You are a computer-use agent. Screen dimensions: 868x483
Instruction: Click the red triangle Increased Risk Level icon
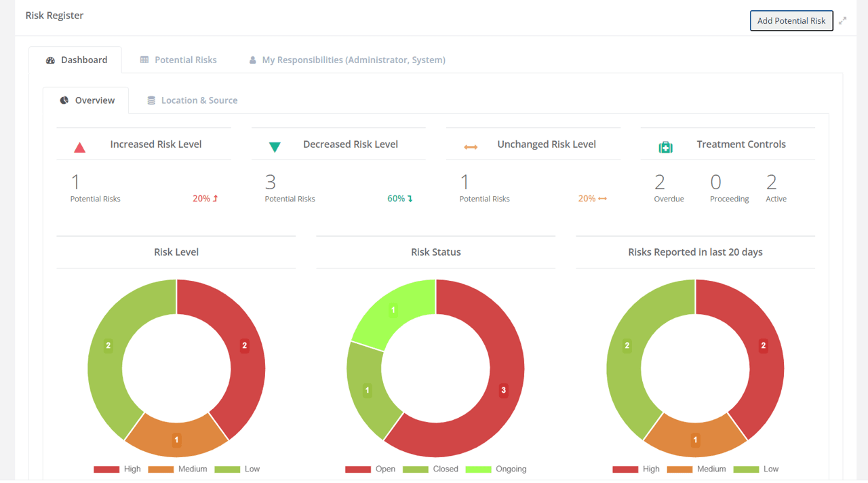[x=79, y=145]
